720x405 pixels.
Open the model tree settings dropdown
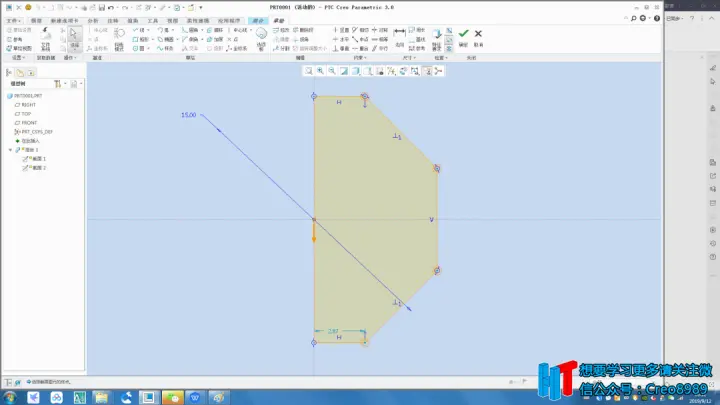coord(59,84)
